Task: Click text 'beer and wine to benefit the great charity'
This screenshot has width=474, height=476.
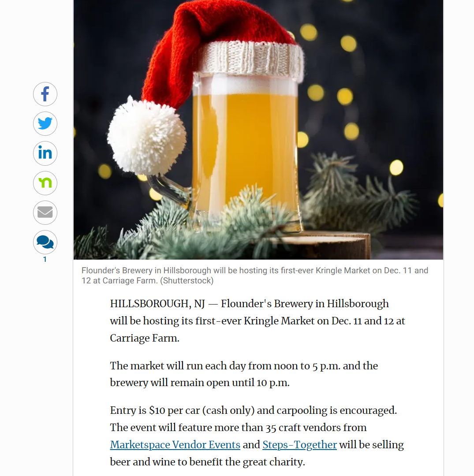Action: pyautogui.click(x=207, y=462)
